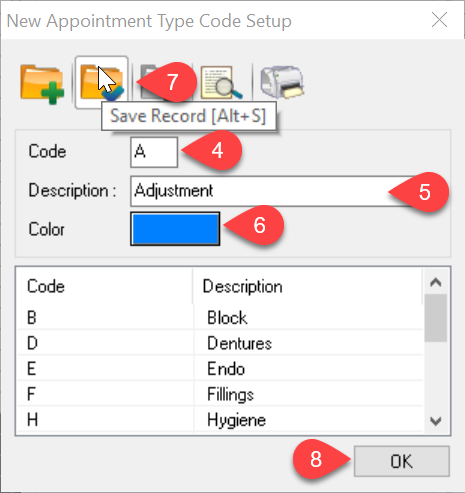Screen dimensions: 465x493
Task: Click the list scrollbar up arrow
Action: pyautogui.click(x=436, y=283)
